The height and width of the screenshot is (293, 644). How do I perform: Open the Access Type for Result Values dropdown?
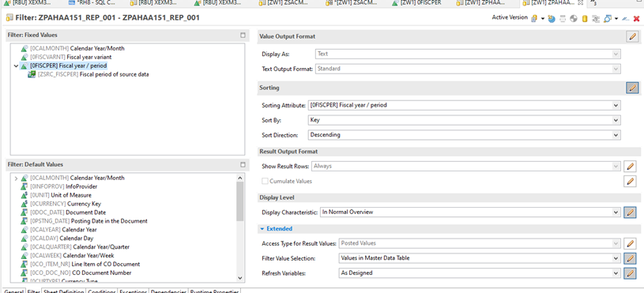(x=480, y=243)
